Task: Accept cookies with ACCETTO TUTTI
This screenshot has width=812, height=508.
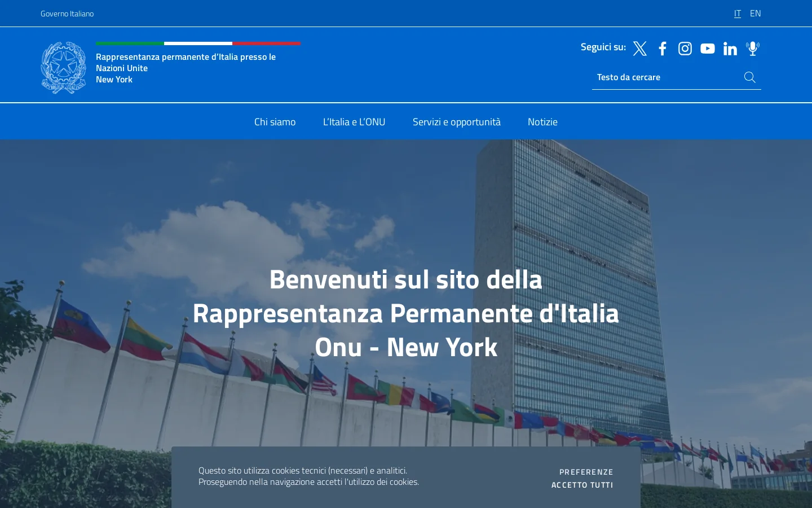Action: [582, 485]
